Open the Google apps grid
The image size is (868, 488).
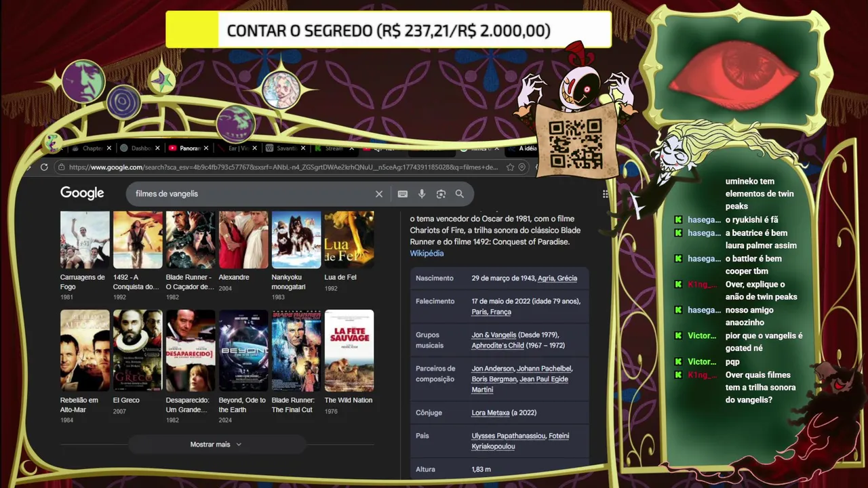[606, 194]
